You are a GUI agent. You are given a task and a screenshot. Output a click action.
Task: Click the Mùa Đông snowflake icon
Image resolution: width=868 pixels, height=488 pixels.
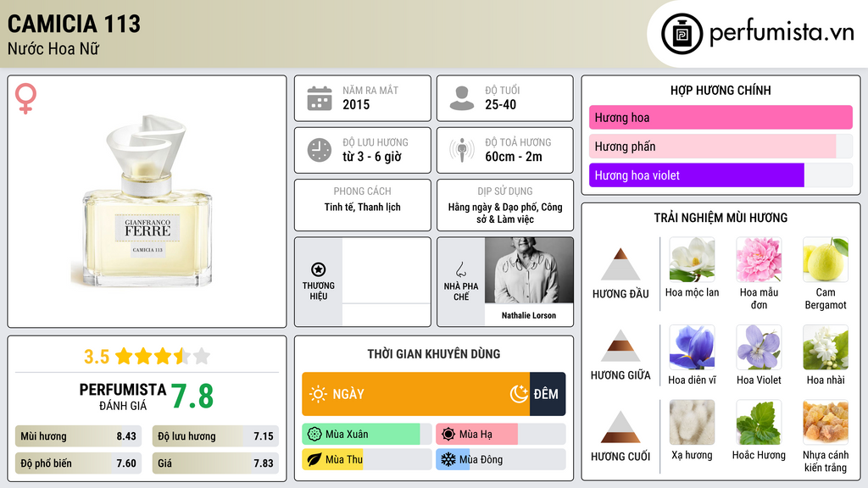point(448,459)
